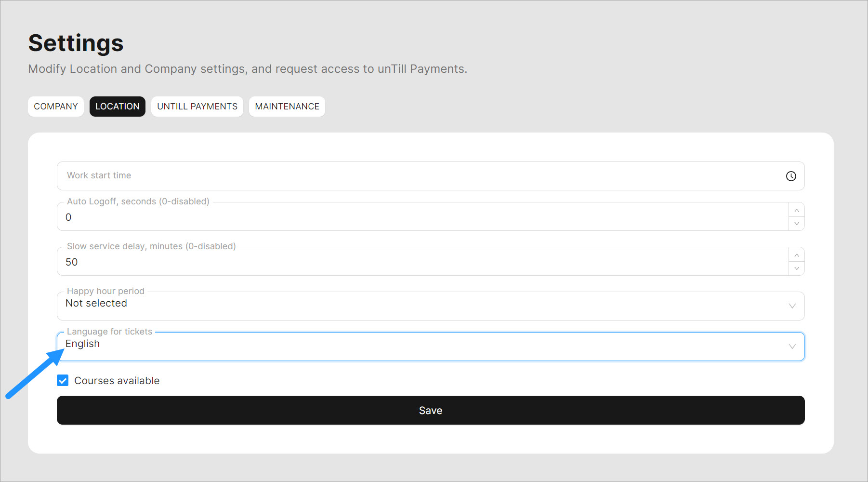Switch to the COMPANY tab
Image resolution: width=868 pixels, height=482 pixels.
pyautogui.click(x=56, y=107)
